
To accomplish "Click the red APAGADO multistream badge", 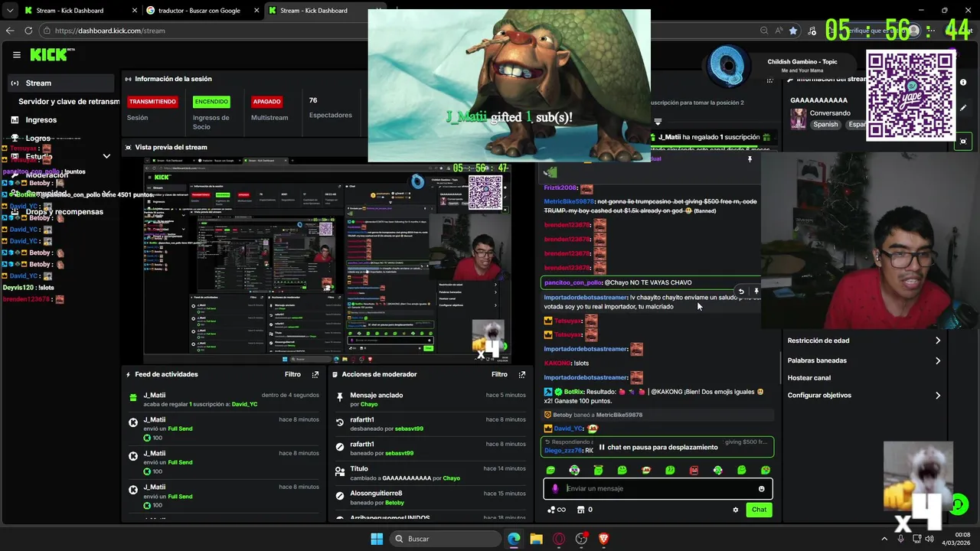I will pyautogui.click(x=266, y=102).
